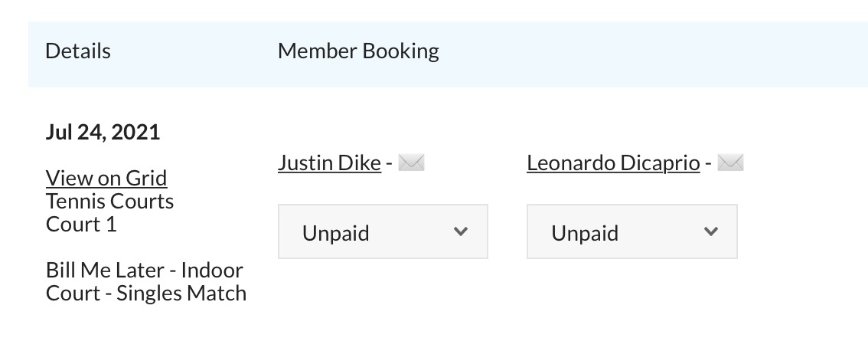Image resolution: width=868 pixels, height=348 pixels.
Task: Open Justin Dike's member profile link
Action: [x=329, y=163]
